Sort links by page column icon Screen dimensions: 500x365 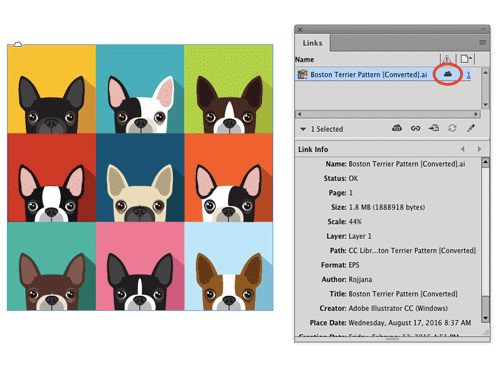coord(466,59)
